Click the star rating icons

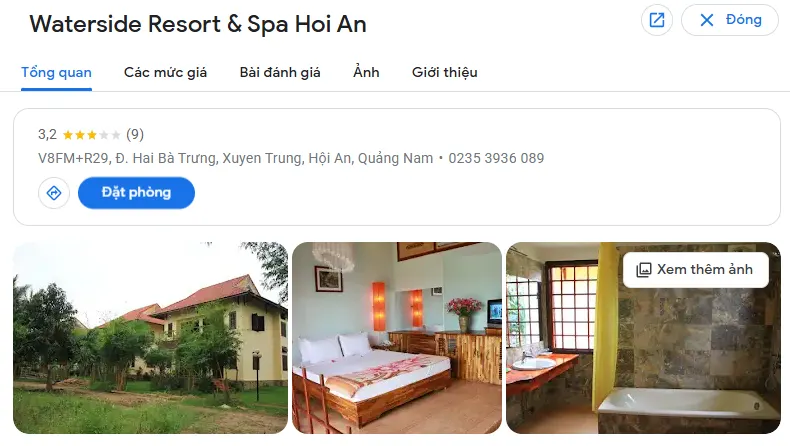point(92,135)
